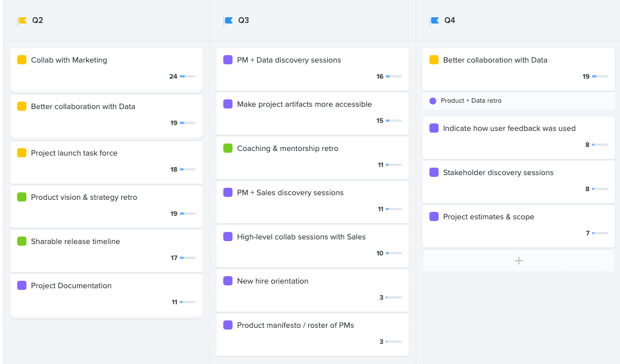Open Sharable release timeline title
Screen dimensions: 620x364
[x=76, y=241]
